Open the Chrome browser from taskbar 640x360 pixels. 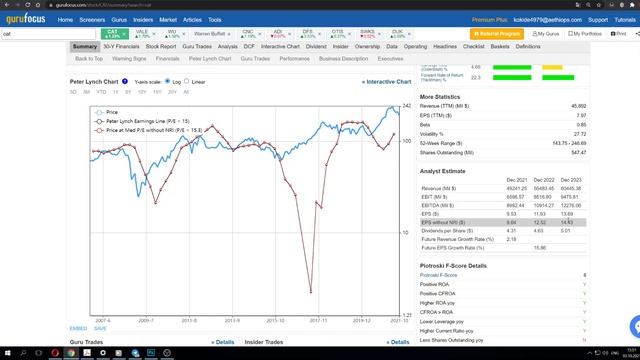[x=71, y=353]
